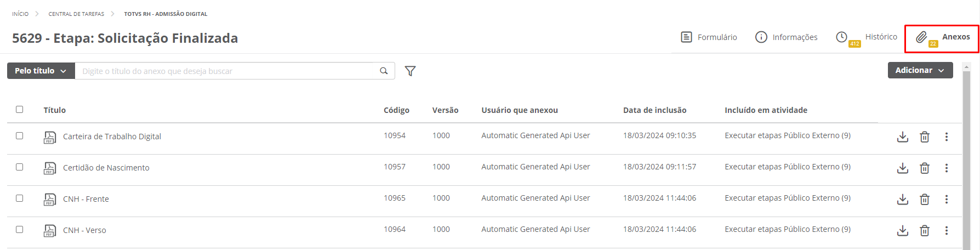This screenshot has height=250, width=980.
Task: Check the Carteira de Trabalho Digital row
Action: (20, 136)
